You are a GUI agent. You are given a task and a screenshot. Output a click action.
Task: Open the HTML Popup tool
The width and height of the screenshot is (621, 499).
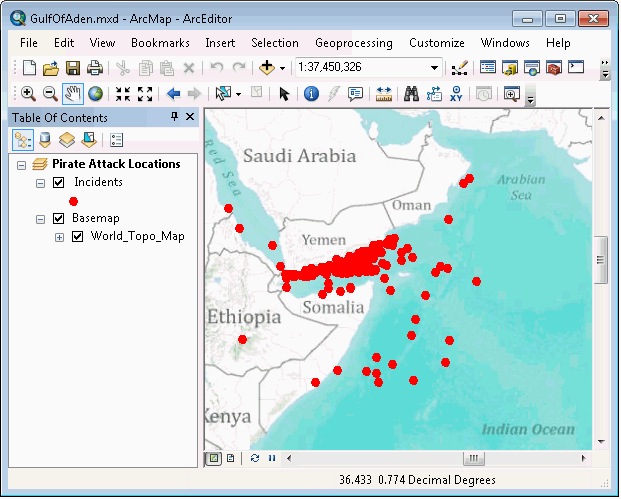click(355, 94)
